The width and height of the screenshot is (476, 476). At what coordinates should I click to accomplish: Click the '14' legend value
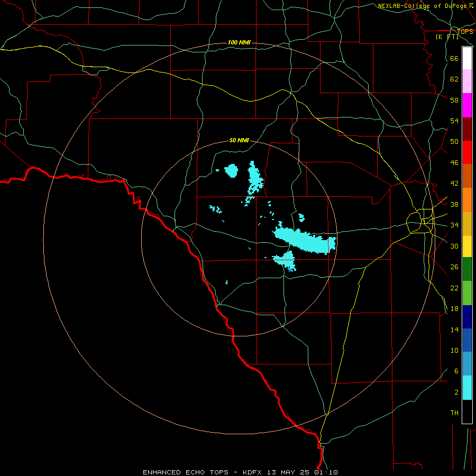tap(454, 329)
